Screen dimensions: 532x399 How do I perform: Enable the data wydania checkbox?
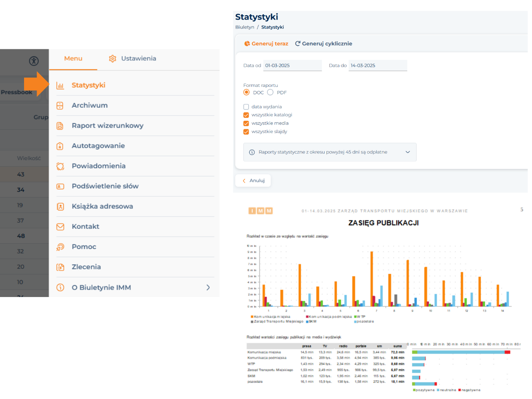246,107
